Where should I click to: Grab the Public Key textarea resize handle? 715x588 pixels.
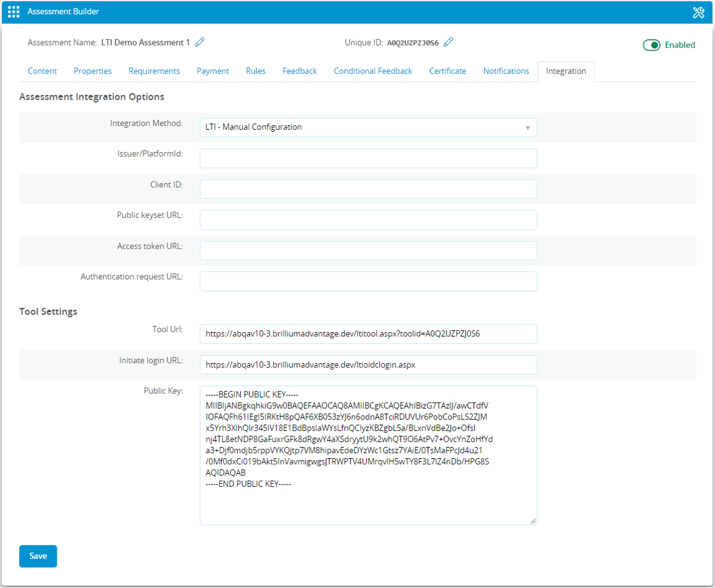click(x=533, y=521)
